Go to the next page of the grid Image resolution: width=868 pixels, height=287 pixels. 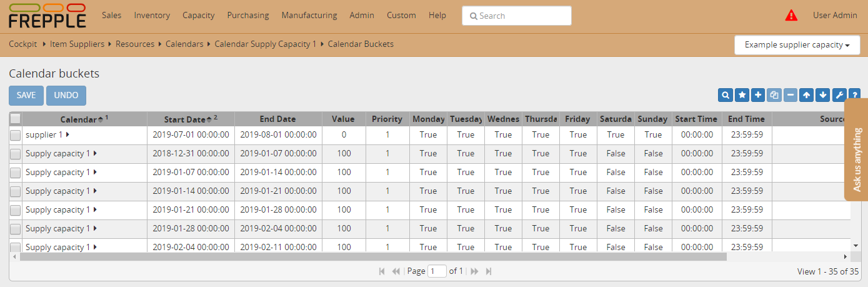click(x=474, y=271)
